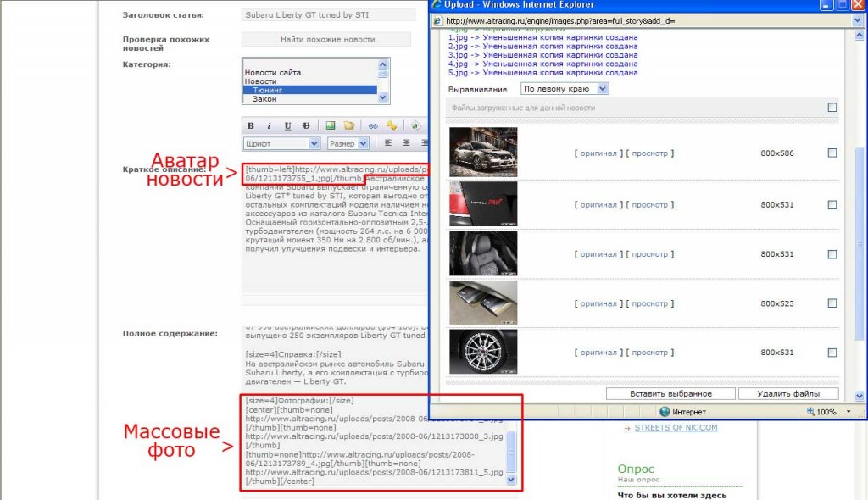Open the STREETS OF NK.COM link
Image resolution: width=868 pixels, height=500 pixels.
coord(676,427)
